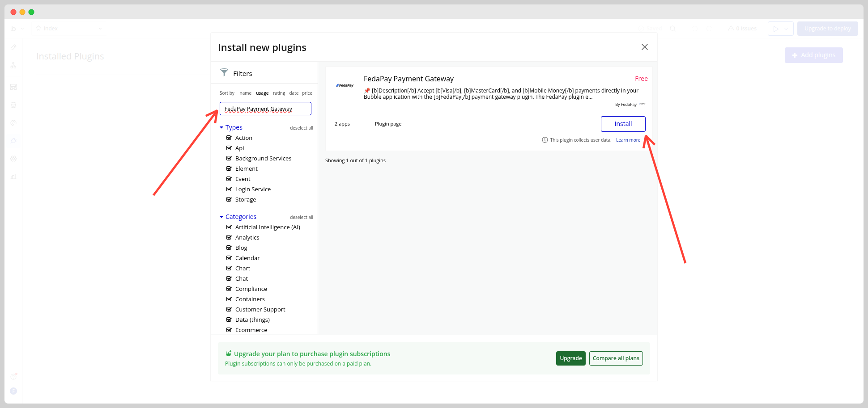Viewport: 868px width, 408px height.
Task: Open the Backend workflows icon in sidebar
Action: (13, 87)
